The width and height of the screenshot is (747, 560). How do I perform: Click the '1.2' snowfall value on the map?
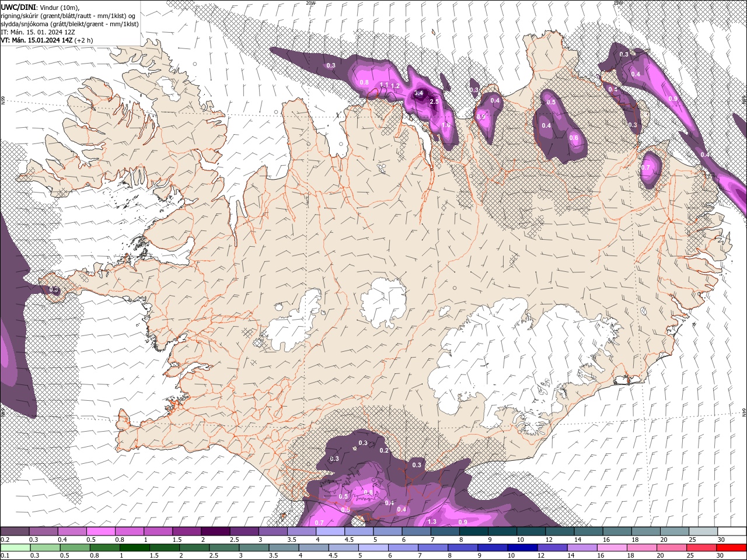[395, 86]
